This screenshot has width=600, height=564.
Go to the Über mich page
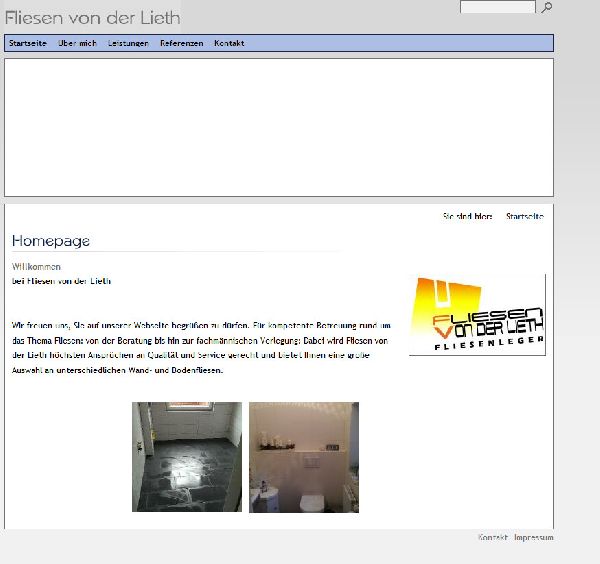[x=77, y=43]
